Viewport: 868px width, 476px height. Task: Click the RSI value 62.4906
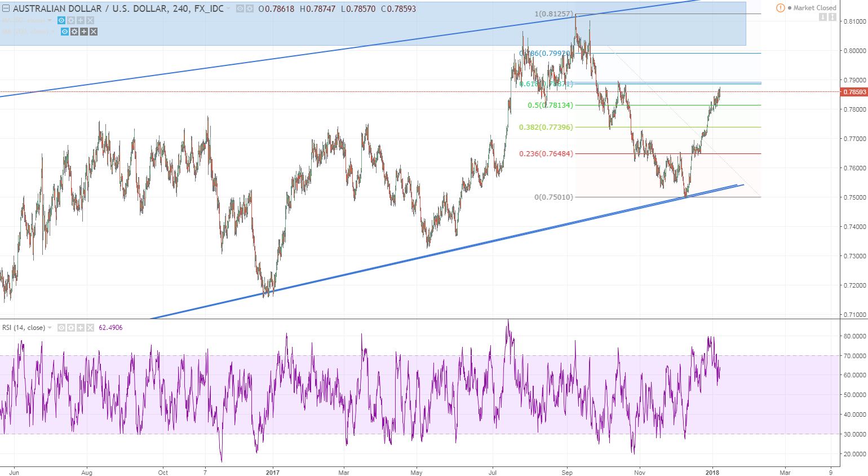110,328
